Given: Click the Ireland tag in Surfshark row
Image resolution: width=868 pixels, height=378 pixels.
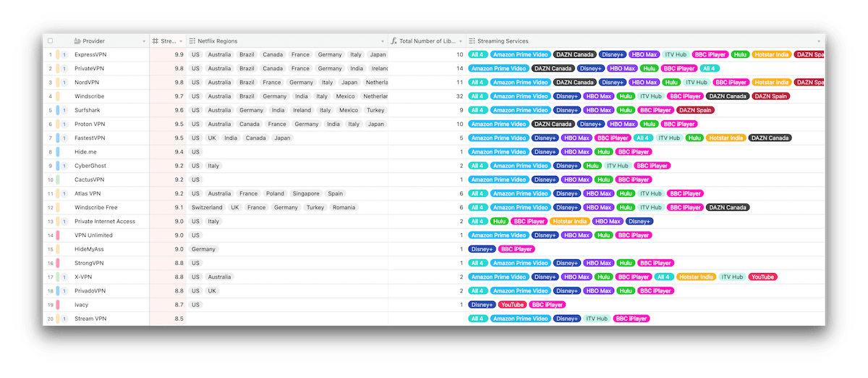Looking at the screenshot, I should coord(302,110).
